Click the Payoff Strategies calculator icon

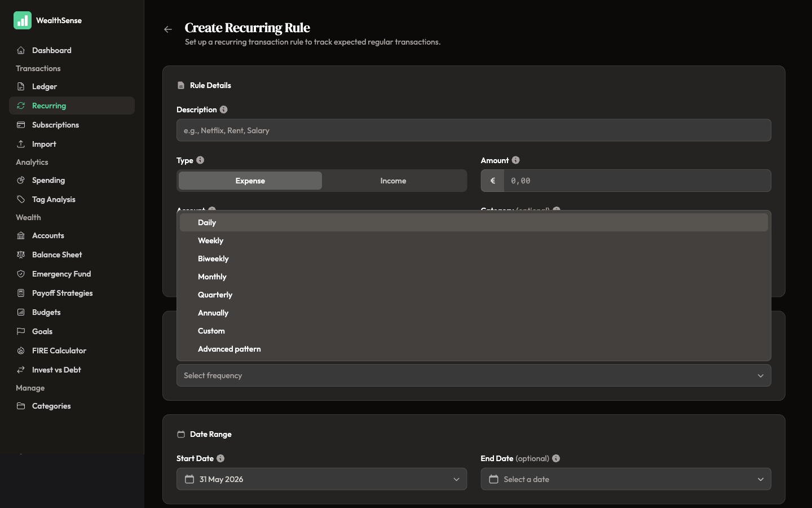(x=21, y=293)
